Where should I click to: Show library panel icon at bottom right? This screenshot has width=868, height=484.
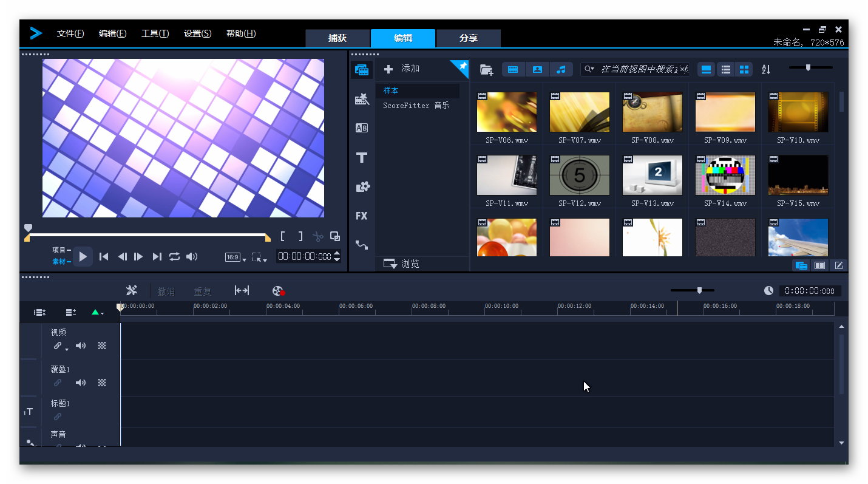(801, 265)
